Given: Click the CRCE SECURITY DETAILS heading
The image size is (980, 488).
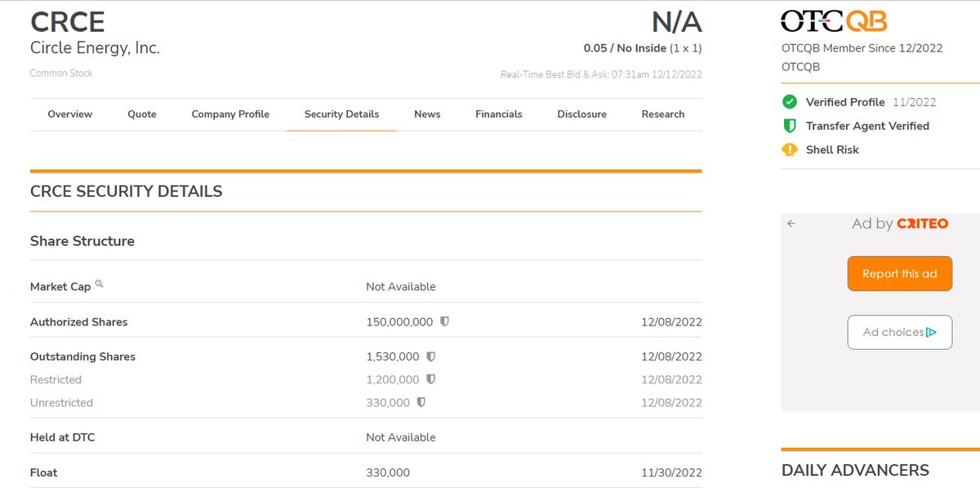Looking at the screenshot, I should (126, 191).
